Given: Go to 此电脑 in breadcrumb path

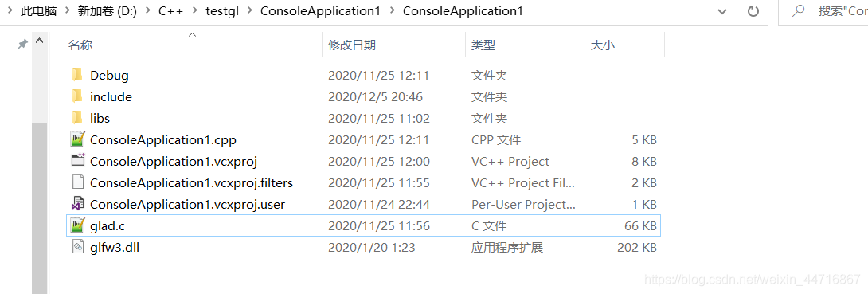Looking at the screenshot, I should click(39, 11).
